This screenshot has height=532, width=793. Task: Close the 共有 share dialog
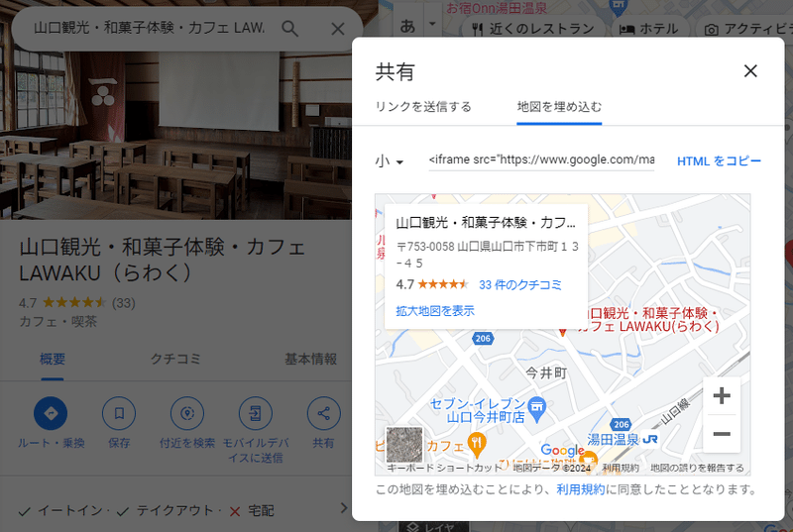(750, 70)
